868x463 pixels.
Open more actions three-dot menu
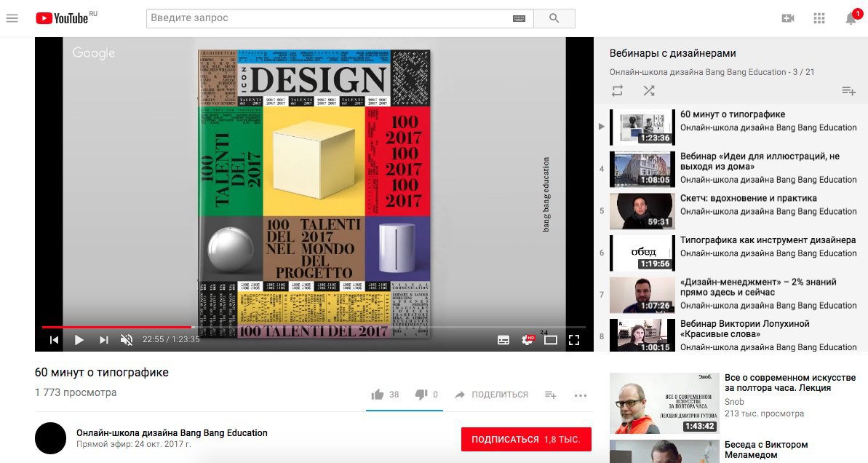coord(580,395)
